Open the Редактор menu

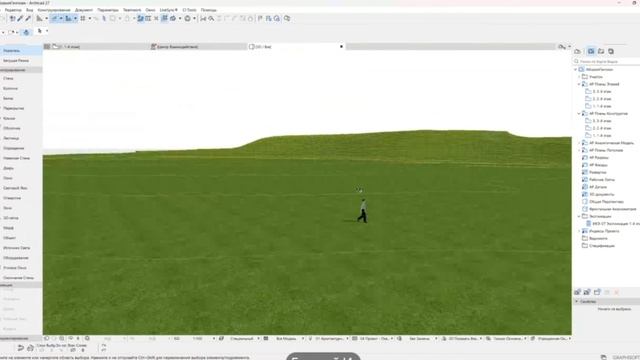tap(13, 10)
